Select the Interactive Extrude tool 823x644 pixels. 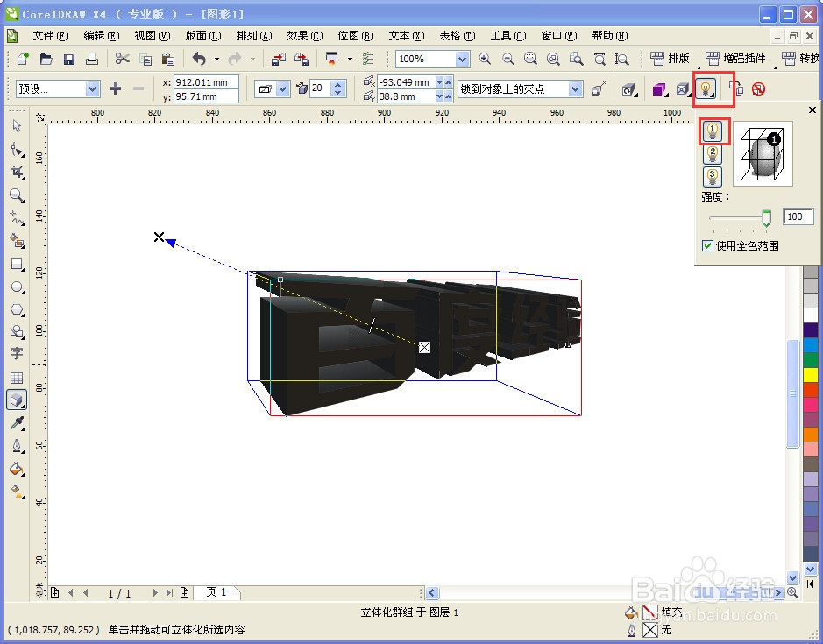coord(17,400)
